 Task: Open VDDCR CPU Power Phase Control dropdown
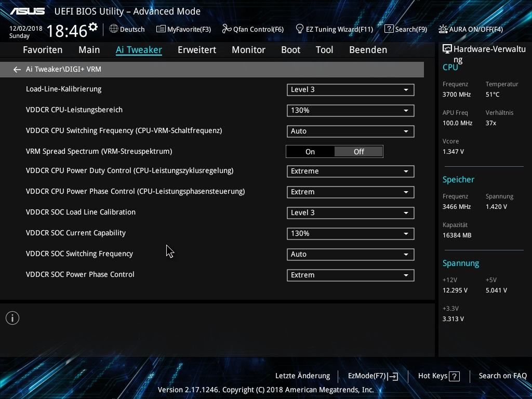351,192
